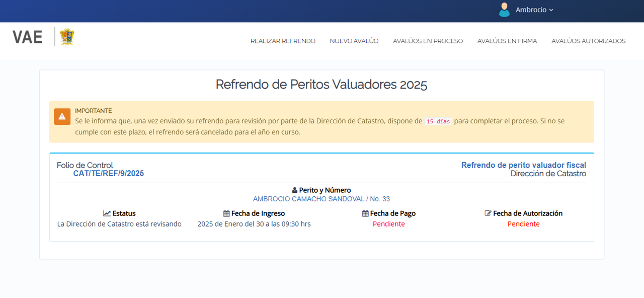This screenshot has height=298, width=644.
Task: Click Refrendo de perito valuador fiscal
Action: point(524,165)
